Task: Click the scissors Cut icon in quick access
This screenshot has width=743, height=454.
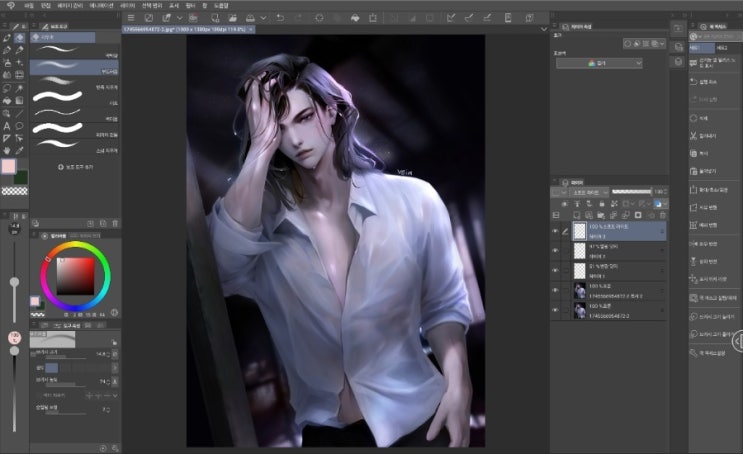Action: click(693, 136)
